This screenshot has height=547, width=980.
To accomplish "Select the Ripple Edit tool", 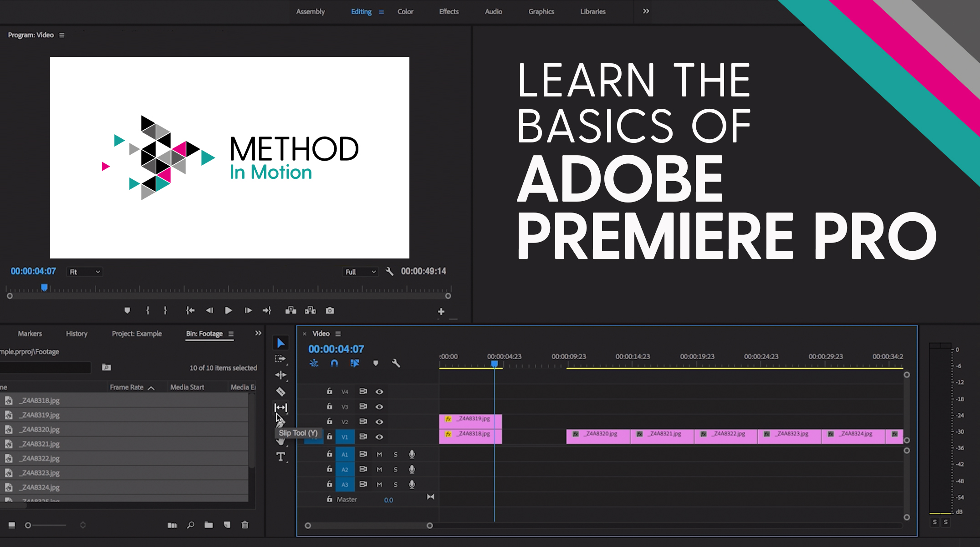I will point(281,375).
